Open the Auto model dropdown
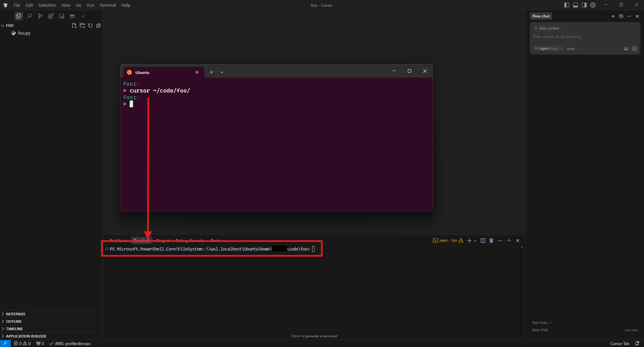Viewport: 644px width, 347px height. click(572, 49)
